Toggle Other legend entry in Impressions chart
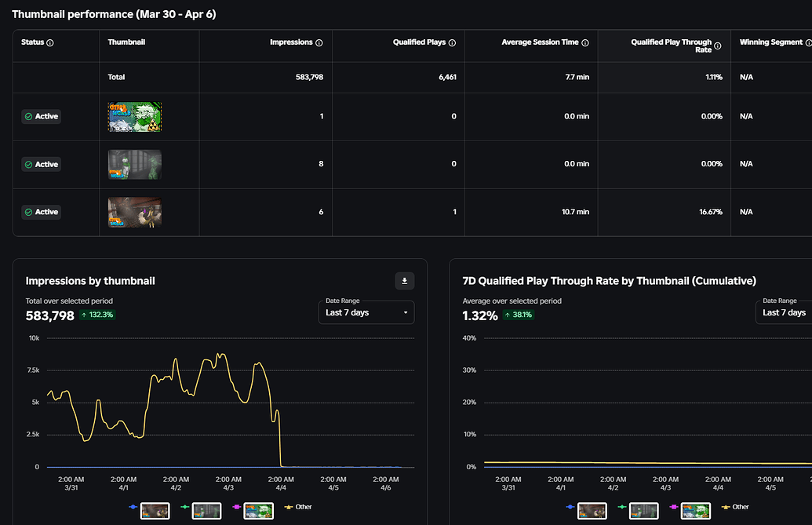812x525 pixels. [298, 507]
